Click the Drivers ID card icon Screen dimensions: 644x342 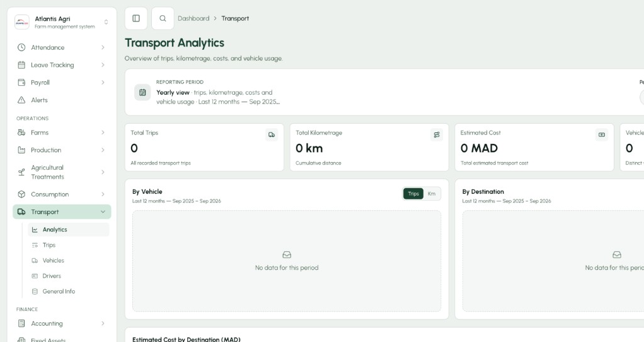click(35, 276)
